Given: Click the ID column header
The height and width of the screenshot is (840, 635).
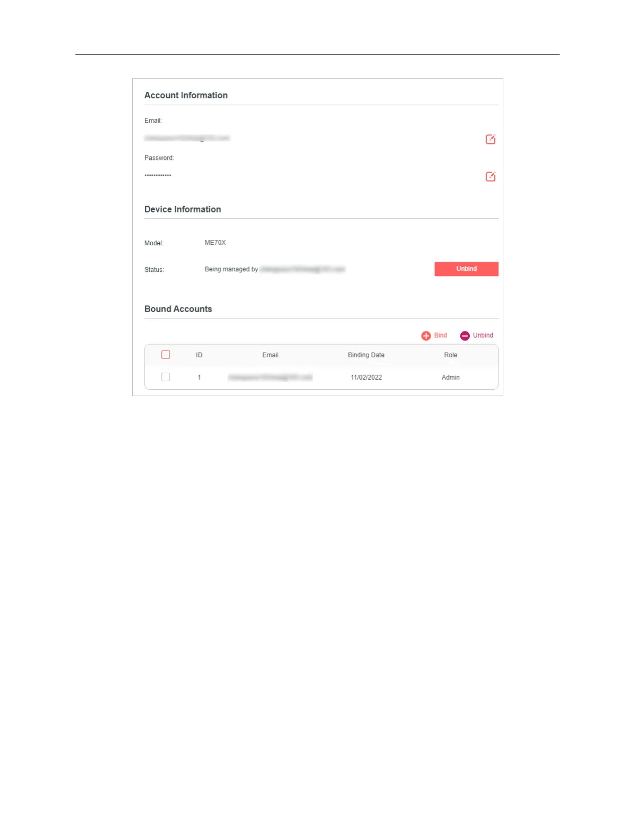Looking at the screenshot, I should (x=199, y=355).
